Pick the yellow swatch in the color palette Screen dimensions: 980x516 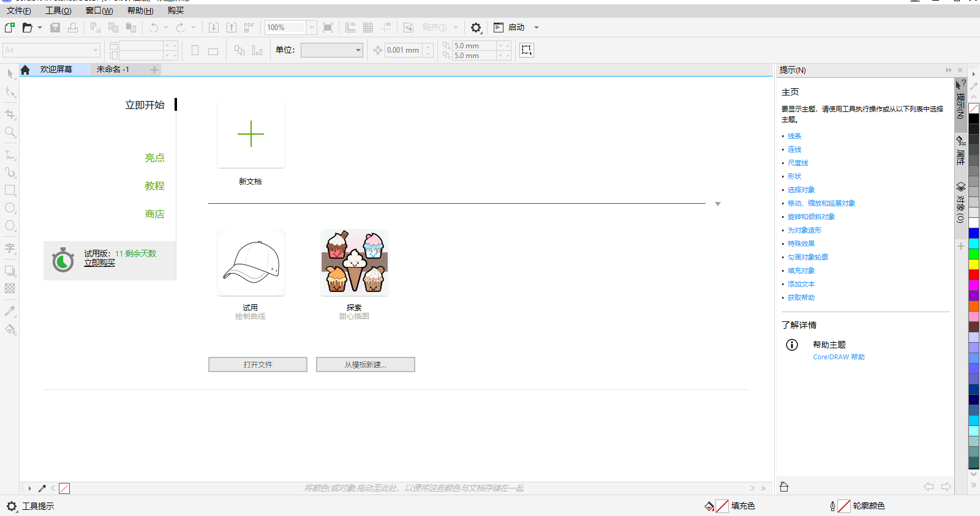coord(974,264)
